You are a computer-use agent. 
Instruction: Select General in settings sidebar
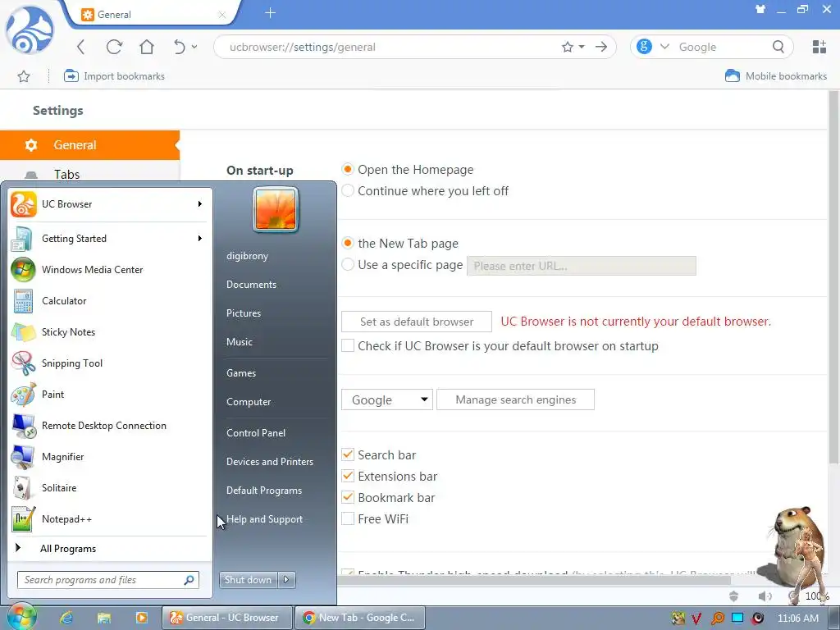click(x=89, y=145)
